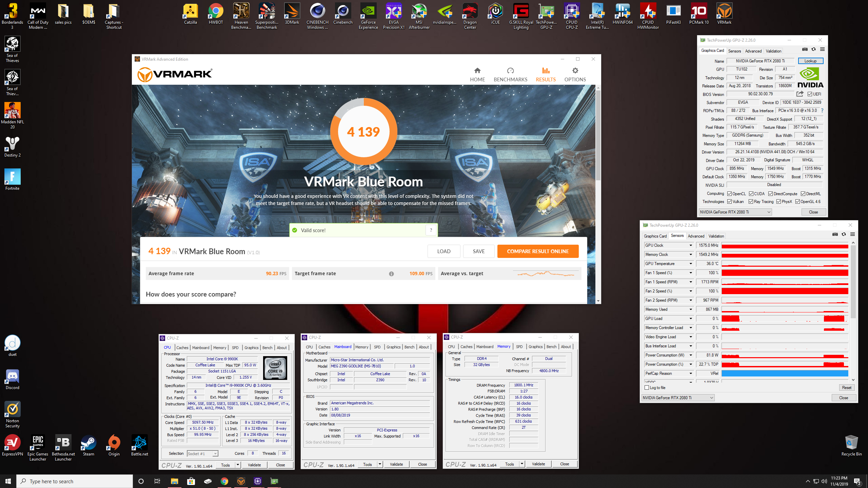Switch to Validation tab in GPU-Z Sensors window

tap(716, 236)
